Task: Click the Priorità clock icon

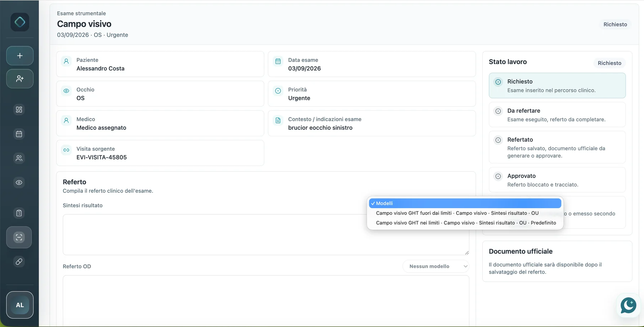Action: click(x=278, y=91)
